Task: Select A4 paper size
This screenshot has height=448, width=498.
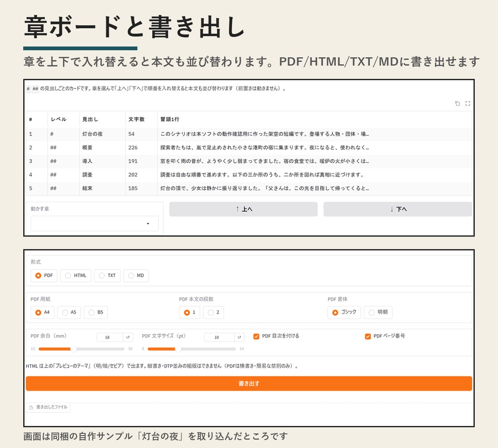Action: coord(43,312)
